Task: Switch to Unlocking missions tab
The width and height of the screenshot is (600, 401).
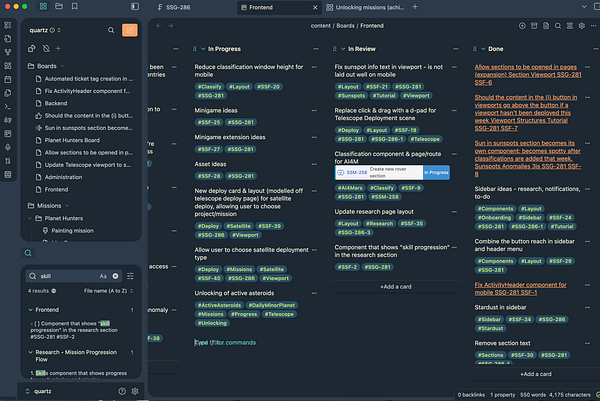Action: click(366, 7)
